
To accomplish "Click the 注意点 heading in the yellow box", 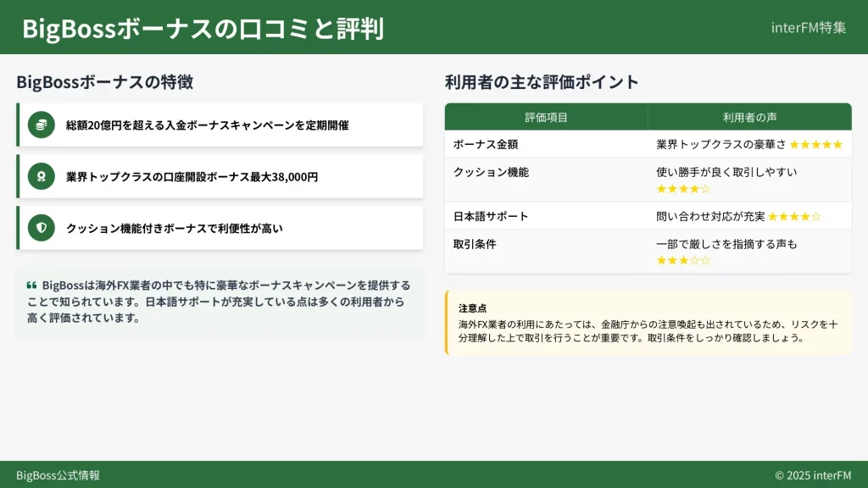I will point(472,308).
